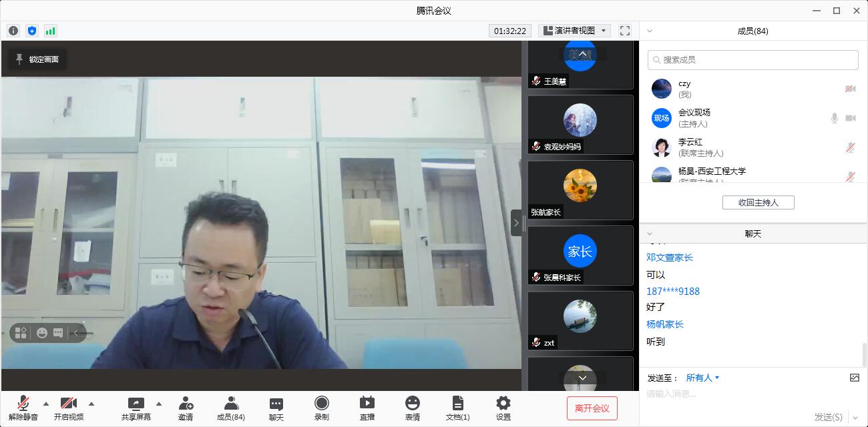Turn on camera with 开启视频
This screenshot has width=868, height=427.
[x=69, y=408]
